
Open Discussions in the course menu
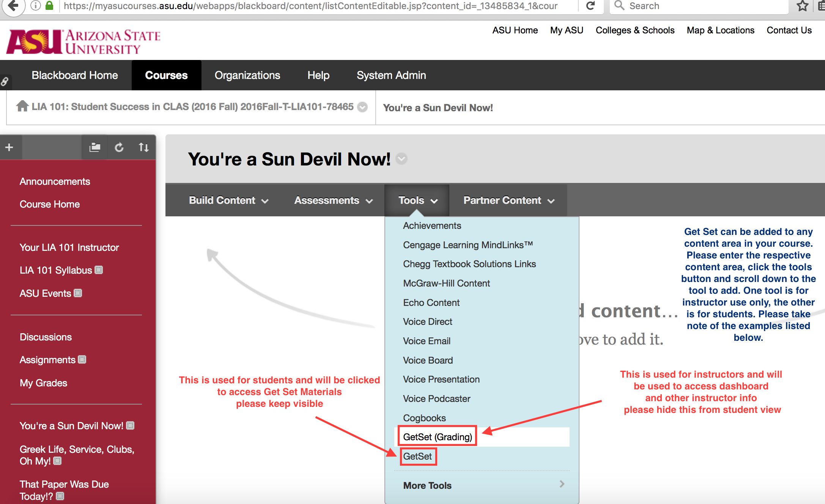pos(46,337)
